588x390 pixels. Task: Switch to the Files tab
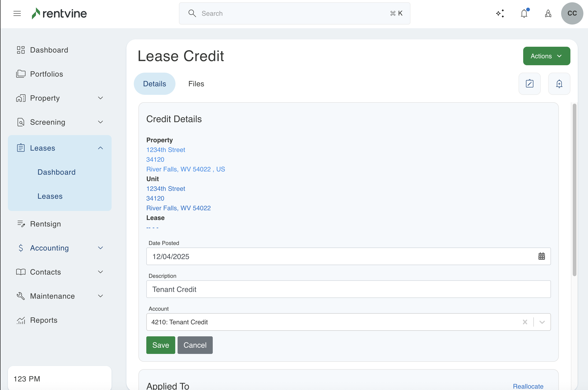(196, 84)
